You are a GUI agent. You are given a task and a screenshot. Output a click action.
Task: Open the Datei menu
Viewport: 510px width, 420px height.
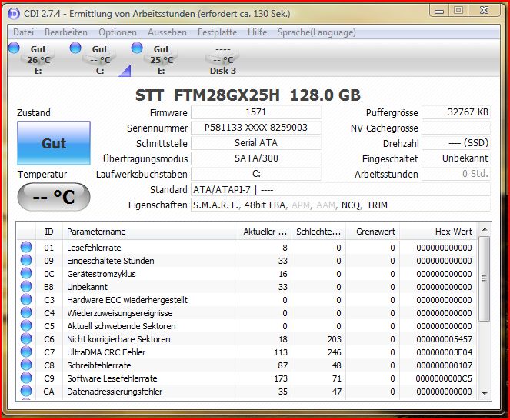[23, 32]
